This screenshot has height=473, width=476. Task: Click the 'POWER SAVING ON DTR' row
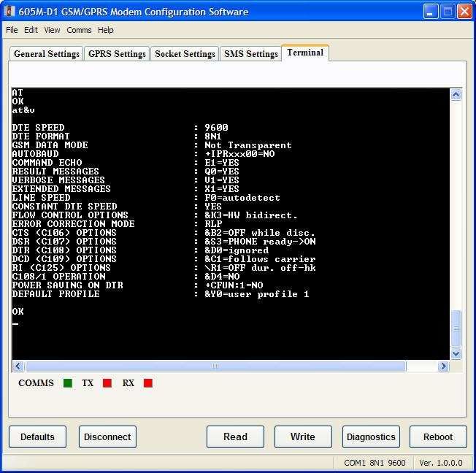click(137, 285)
